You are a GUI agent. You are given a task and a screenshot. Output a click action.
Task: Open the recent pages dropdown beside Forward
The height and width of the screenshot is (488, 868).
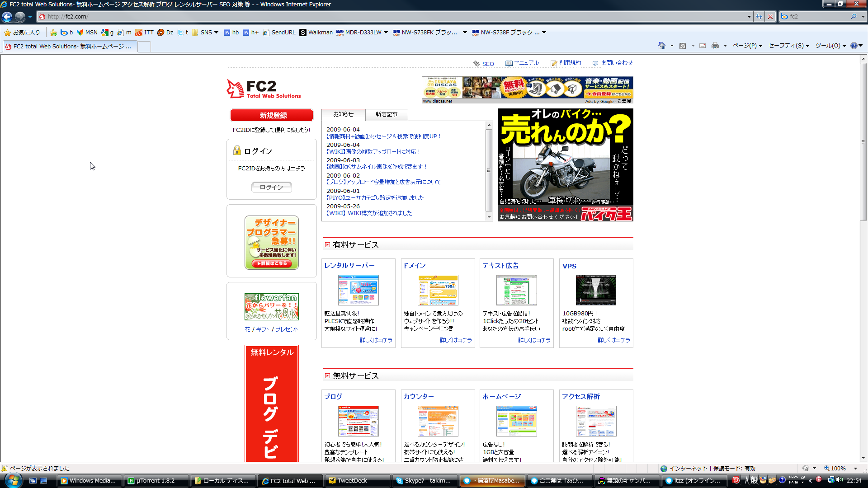coord(30,17)
